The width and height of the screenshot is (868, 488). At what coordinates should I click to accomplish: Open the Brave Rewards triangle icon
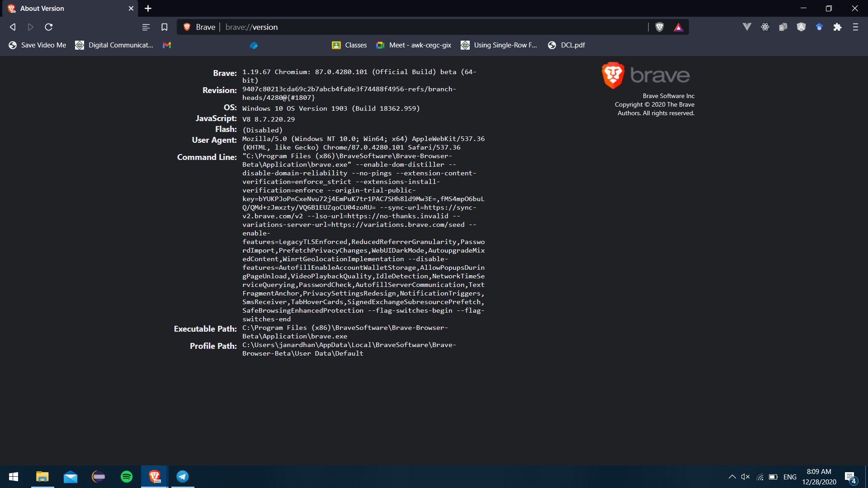click(x=678, y=27)
